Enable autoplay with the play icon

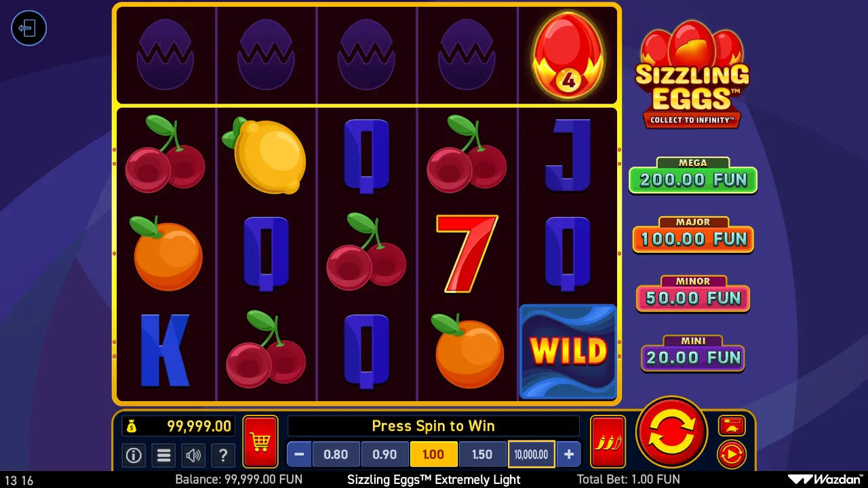(732, 454)
